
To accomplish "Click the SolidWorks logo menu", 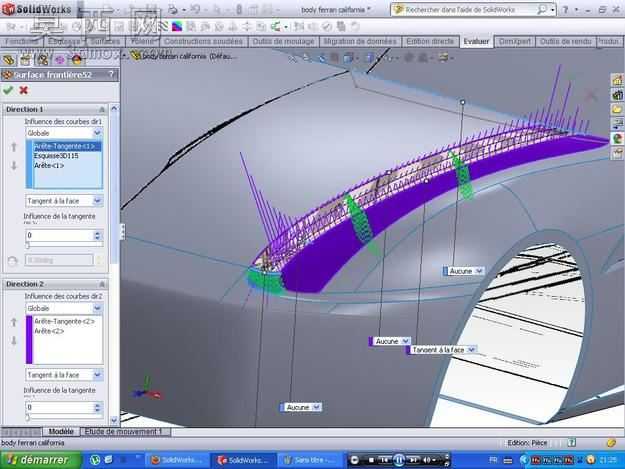I will pos(37,9).
